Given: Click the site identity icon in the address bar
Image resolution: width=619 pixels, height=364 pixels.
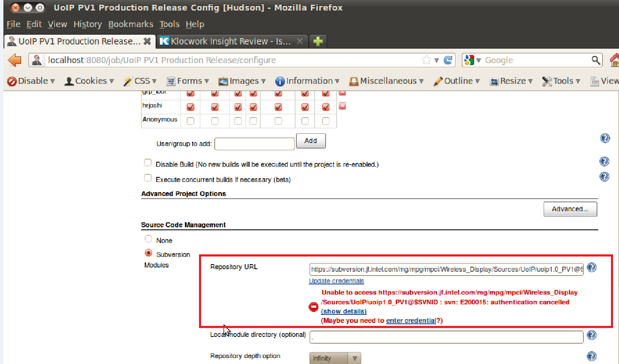Looking at the screenshot, I should click(37, 60).
